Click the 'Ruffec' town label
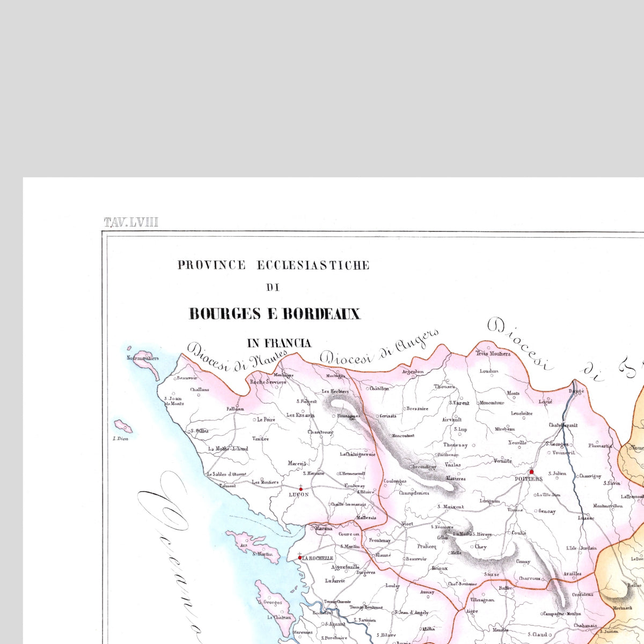644x644 pixels. [505, 588]
